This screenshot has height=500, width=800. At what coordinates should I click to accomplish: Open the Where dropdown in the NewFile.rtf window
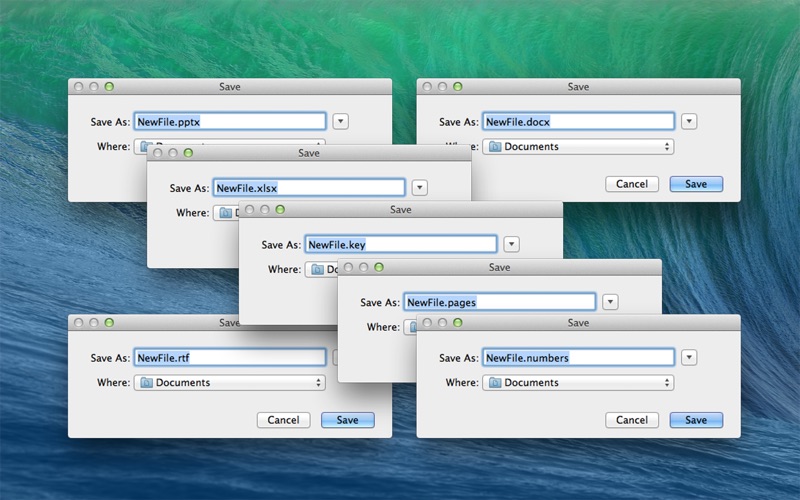tap(230, 383)
